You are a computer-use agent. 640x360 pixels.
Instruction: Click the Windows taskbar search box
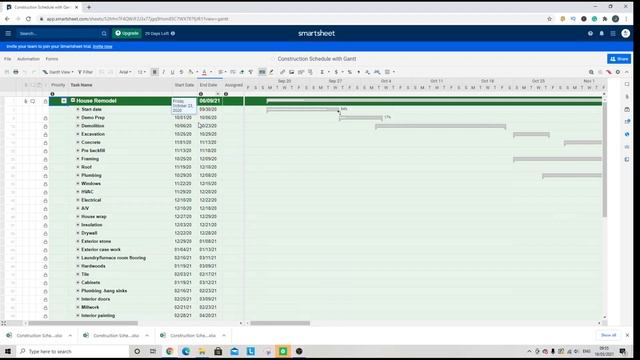pos(73,351)
